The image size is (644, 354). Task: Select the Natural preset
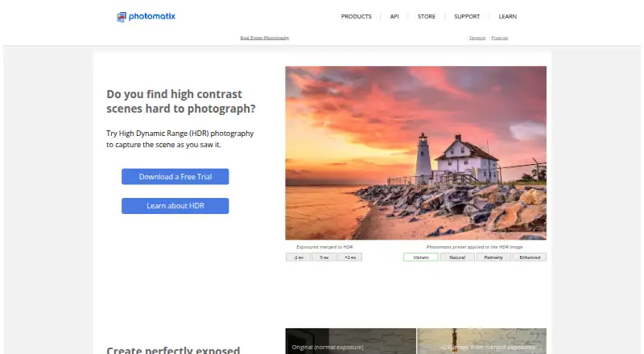(457, 257)
